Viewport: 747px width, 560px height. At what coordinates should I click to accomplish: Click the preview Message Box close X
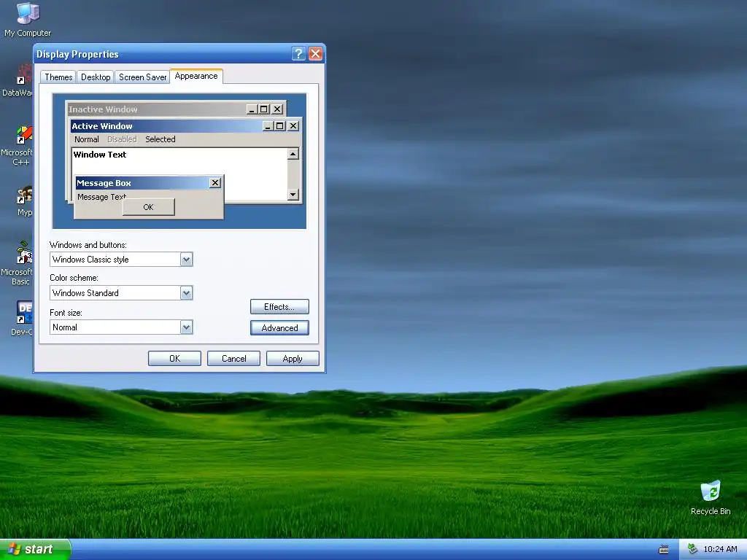215,183
